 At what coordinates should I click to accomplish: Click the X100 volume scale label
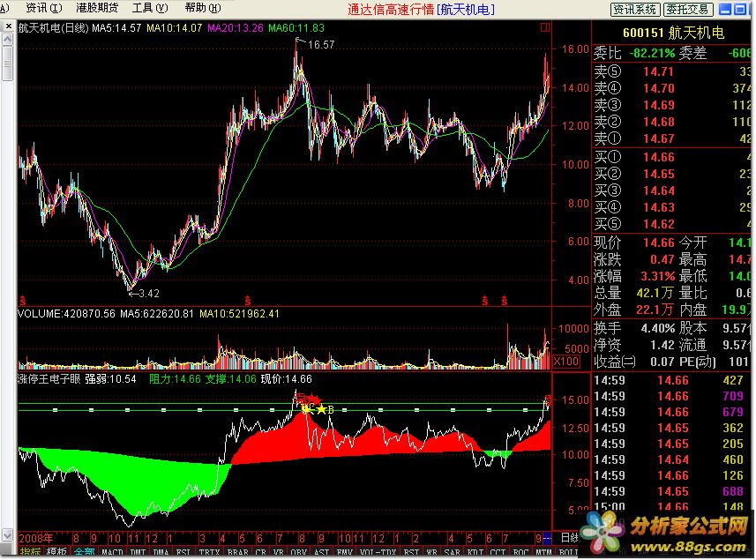566,362
